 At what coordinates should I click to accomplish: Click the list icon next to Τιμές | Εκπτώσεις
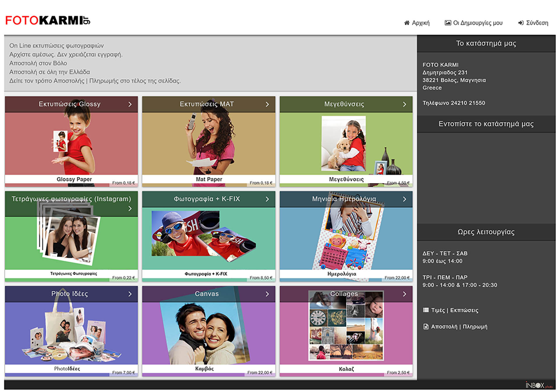point(426,310)
